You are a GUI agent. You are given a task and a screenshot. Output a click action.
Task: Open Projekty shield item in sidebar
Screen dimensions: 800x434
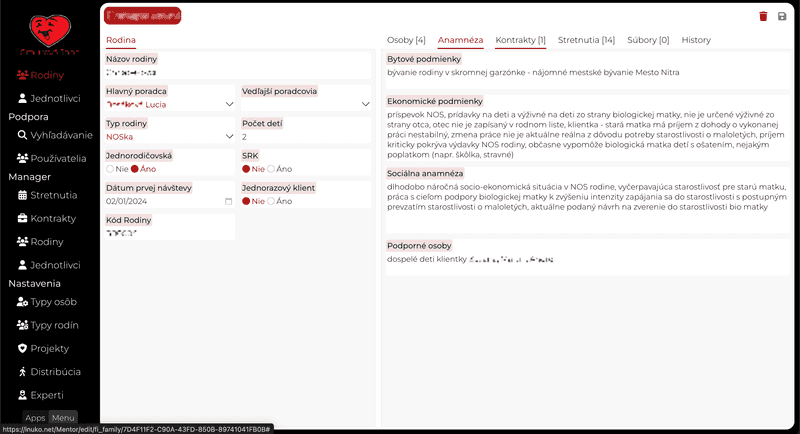pos(49,348)
